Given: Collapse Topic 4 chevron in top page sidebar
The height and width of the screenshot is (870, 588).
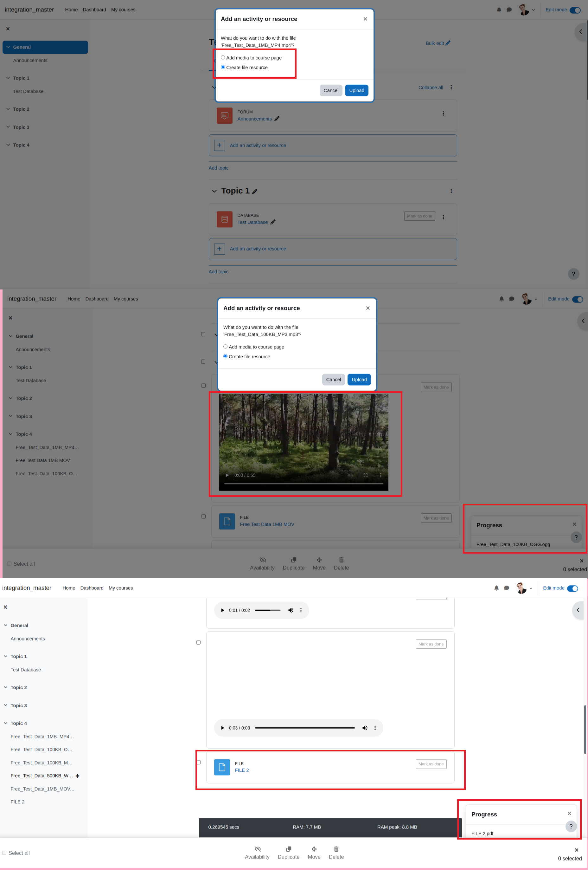Looking at the screenshot, I should pos(8,145).
